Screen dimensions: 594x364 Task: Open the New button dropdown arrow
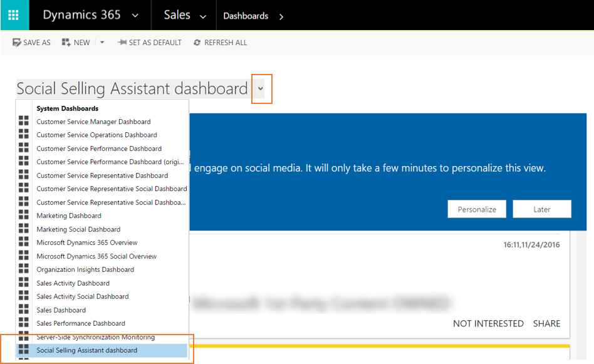102,43
